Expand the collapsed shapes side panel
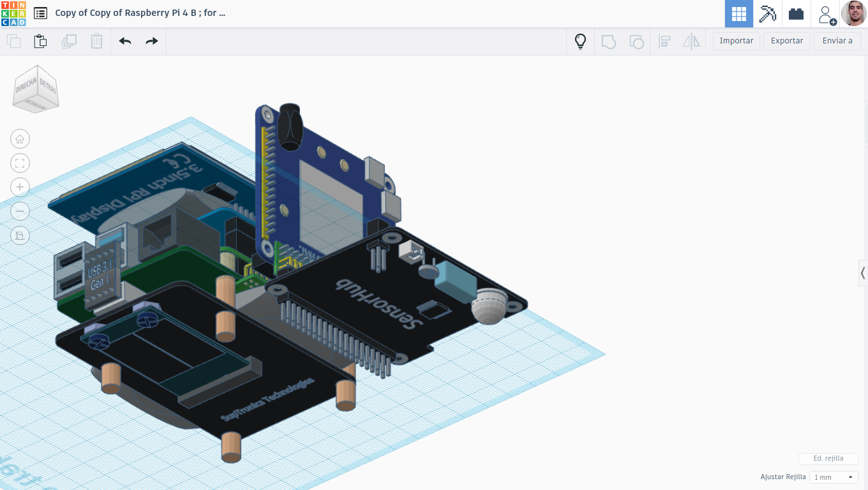Viewport: 868px width, 490px height. (863, 273)
